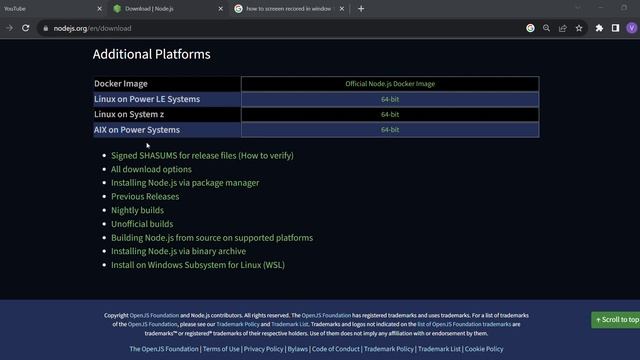This screenshot has width=640, height=360.
Task: Open All download options
Action: (151, 169)
